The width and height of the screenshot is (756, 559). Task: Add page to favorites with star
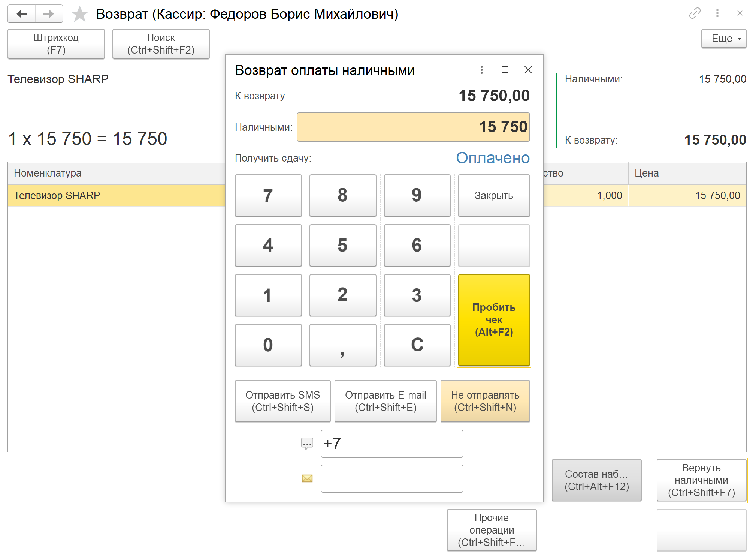(79, 14)
